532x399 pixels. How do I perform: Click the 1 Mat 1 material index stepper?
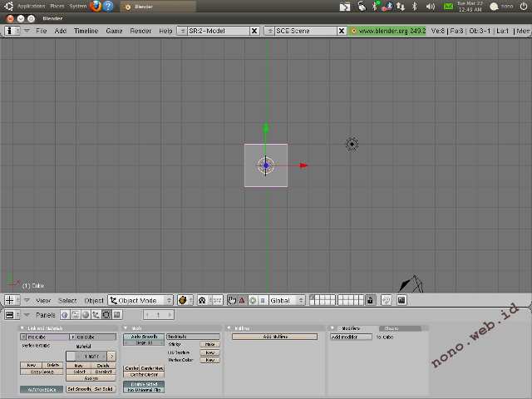91,356
